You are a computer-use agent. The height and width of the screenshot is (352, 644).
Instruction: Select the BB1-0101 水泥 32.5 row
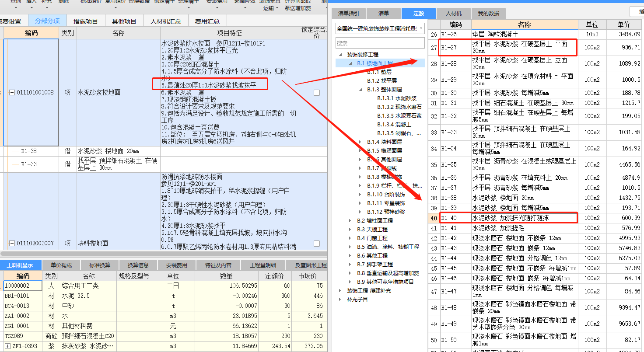(x=164, y=296)
